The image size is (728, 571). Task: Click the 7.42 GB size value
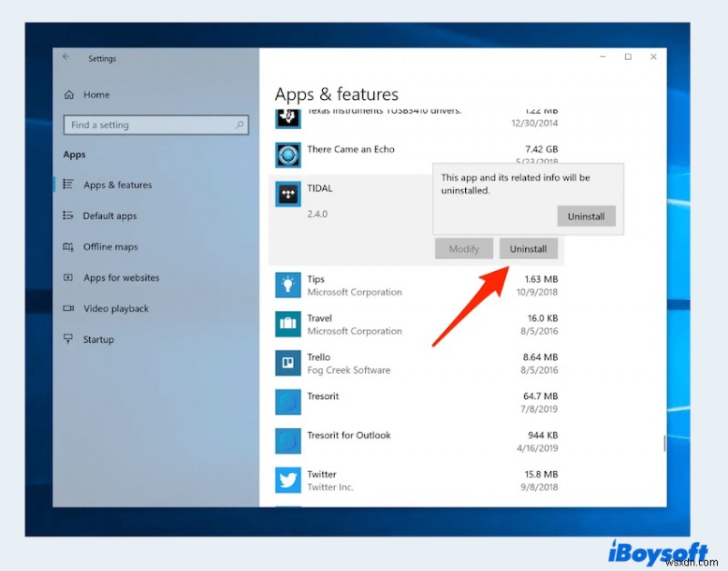click(541, 149)
